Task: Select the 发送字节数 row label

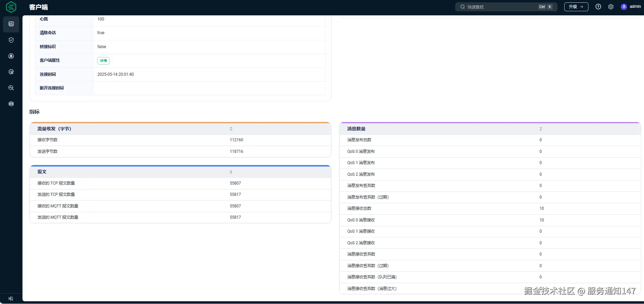Action: [47, 151]
